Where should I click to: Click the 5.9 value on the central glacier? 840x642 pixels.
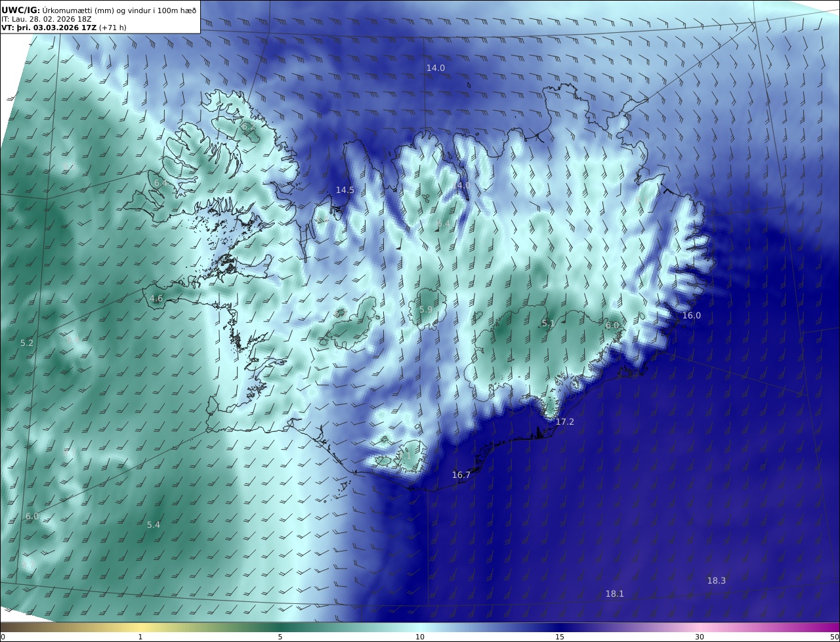click(x=426, y=309)
